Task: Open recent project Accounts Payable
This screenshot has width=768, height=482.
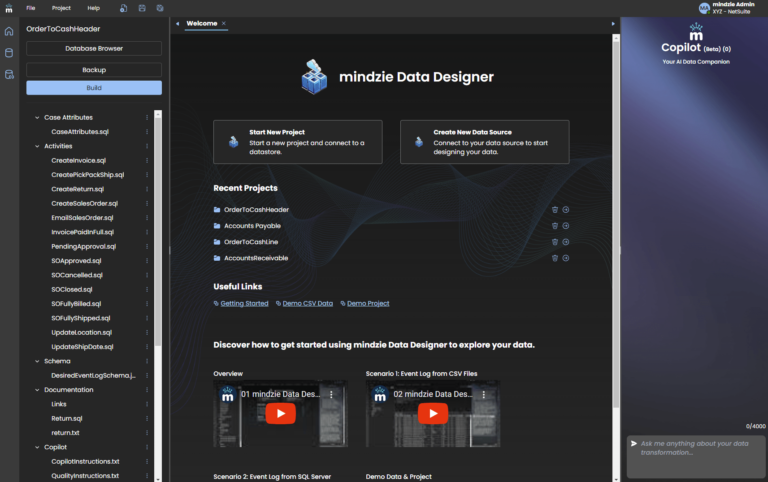Action: click(252, 226)
